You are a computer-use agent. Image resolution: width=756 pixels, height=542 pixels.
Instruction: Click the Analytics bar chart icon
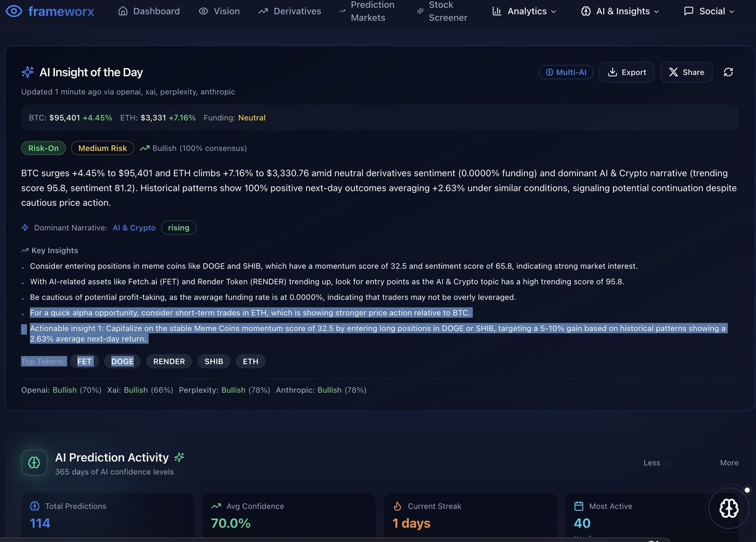pos(496,11)
